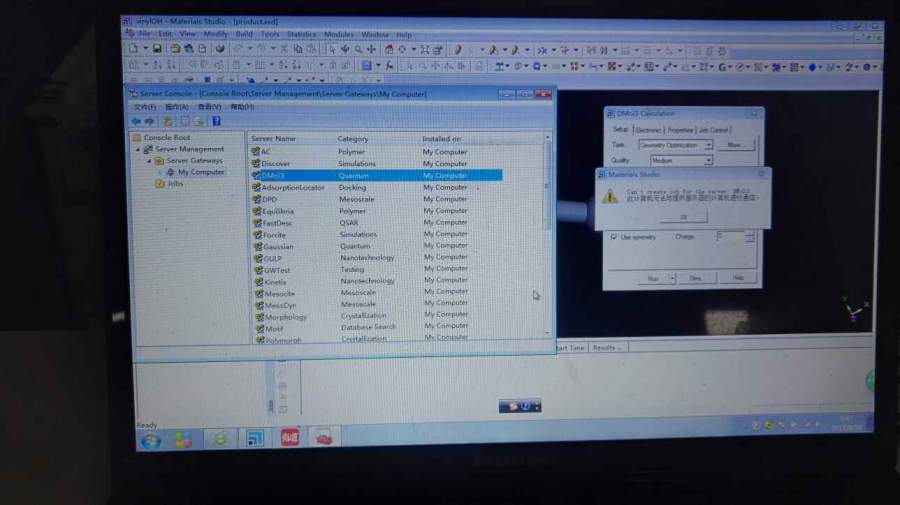Select the AdsorptionLocator server row
900x505 pixels.
point(377,188)
